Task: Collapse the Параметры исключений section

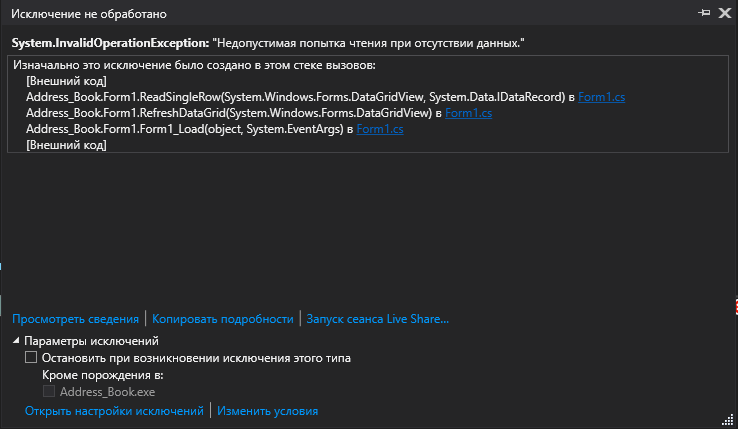Action: (17, 342)
